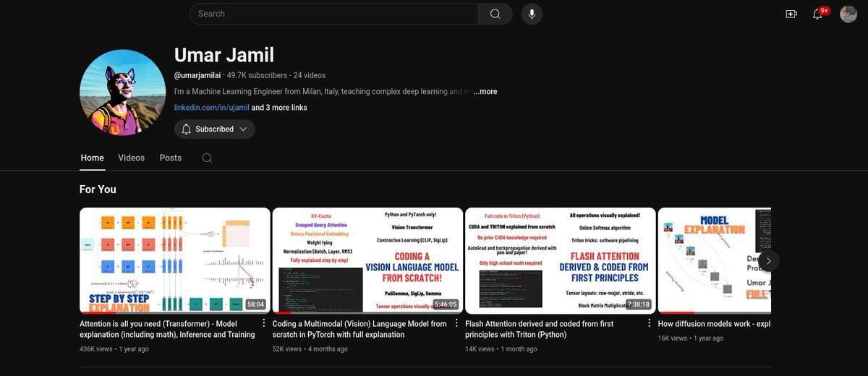This screenshot has width=868, height=376.
Task: Start voice search with microphone icon
Action: 532,14
